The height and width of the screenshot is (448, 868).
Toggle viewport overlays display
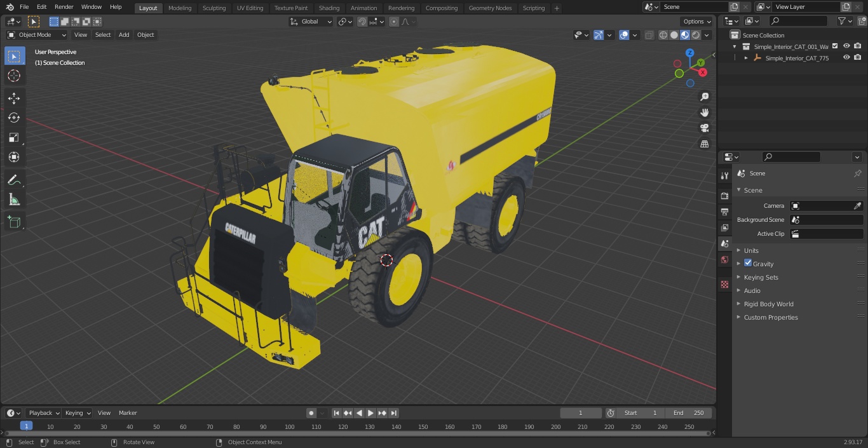pos(624,35)
